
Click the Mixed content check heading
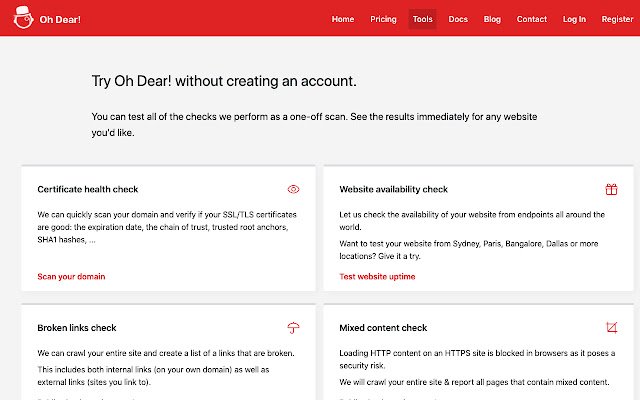[x=383, y=328]
